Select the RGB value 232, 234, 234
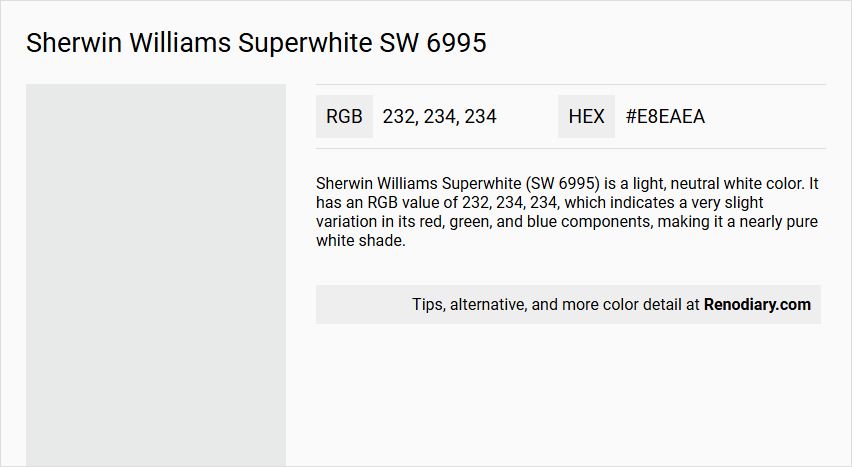 (439, 117)
